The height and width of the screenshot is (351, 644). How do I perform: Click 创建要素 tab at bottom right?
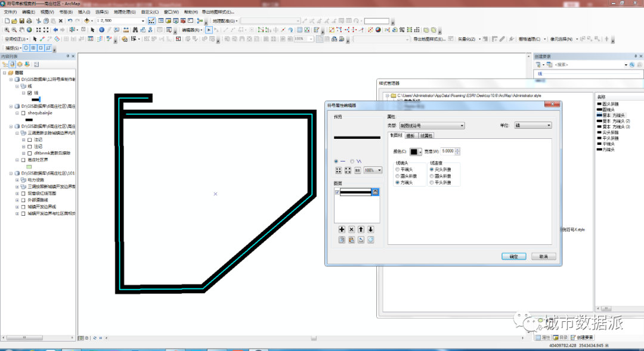point(582,337)
